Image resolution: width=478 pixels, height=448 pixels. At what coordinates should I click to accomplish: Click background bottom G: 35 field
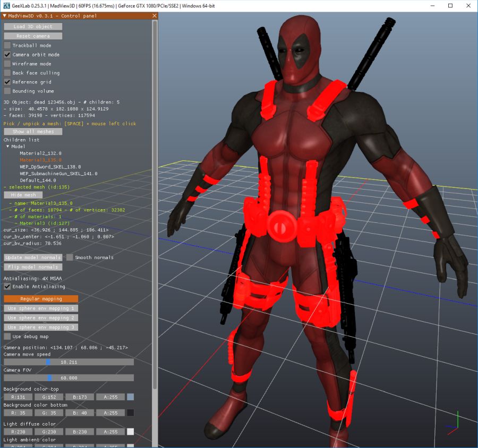point(49,413)
